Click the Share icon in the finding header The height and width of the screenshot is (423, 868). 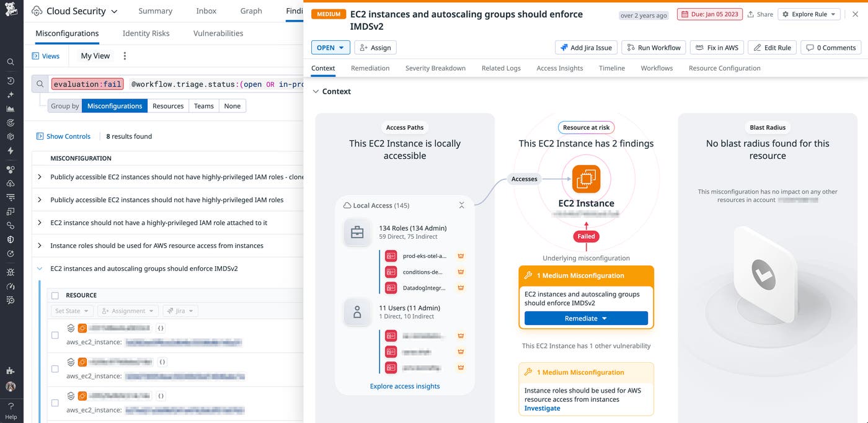point(751,14)
